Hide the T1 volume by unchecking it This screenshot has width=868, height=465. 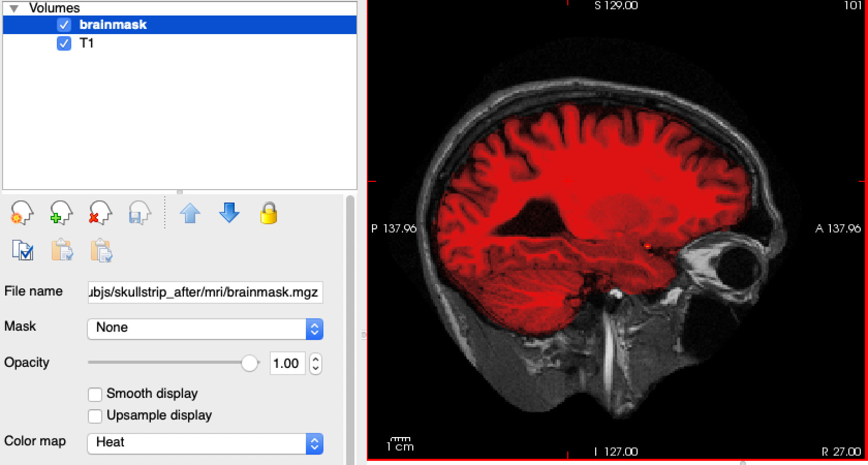[x=64, y=44]
